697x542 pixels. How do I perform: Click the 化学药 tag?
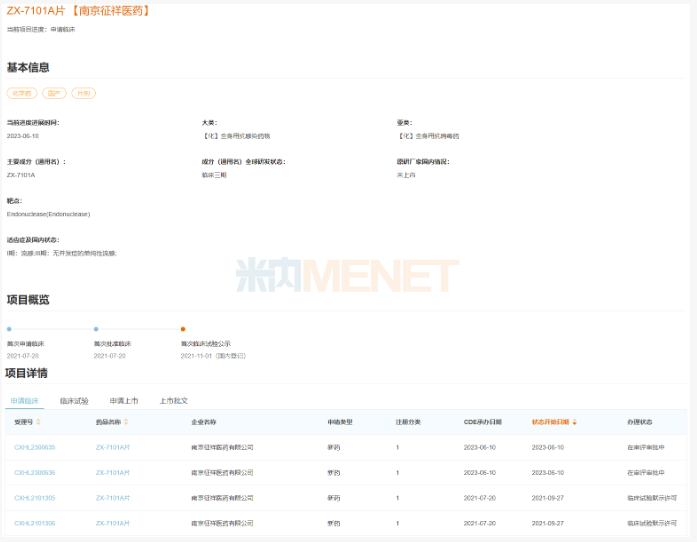coord(22,93)
